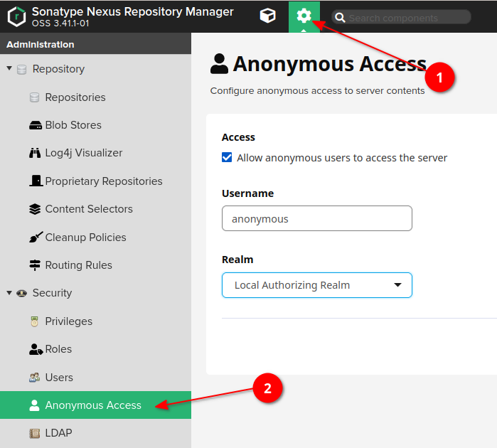Image resolution: width=497 pixels, height=448 pixels.
Task: Select the Security tree label
Action: point(52,293)
